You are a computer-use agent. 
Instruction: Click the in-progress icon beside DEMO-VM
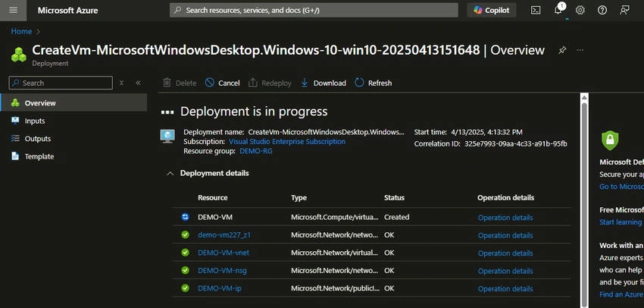point(185,217)
